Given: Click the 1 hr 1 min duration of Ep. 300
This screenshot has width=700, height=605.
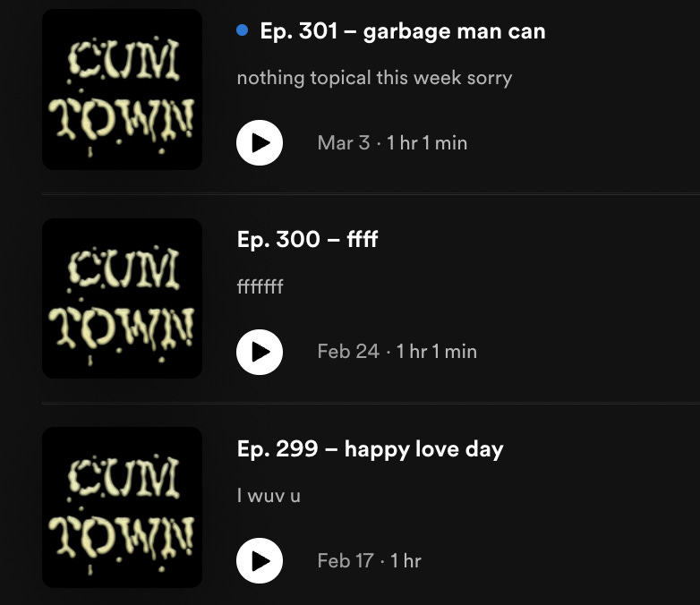Looking at the screenshot, I should point(437,352).
